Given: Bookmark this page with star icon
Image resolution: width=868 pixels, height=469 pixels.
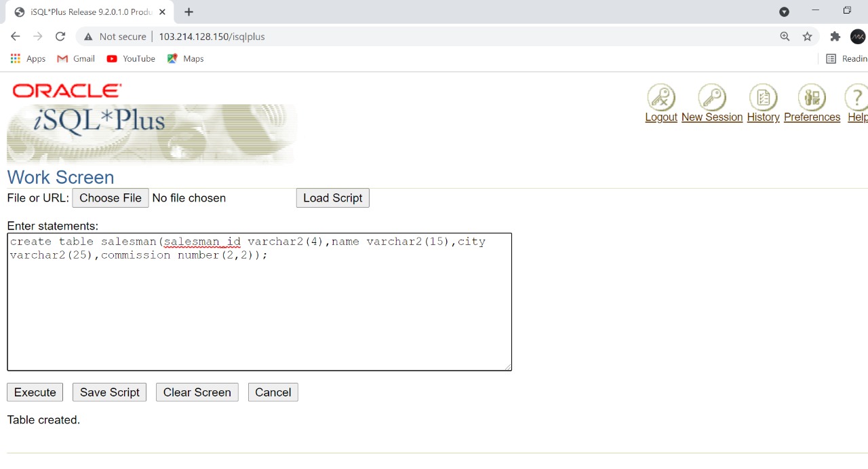Looking at the screenshot, I should tap(807, 37).
